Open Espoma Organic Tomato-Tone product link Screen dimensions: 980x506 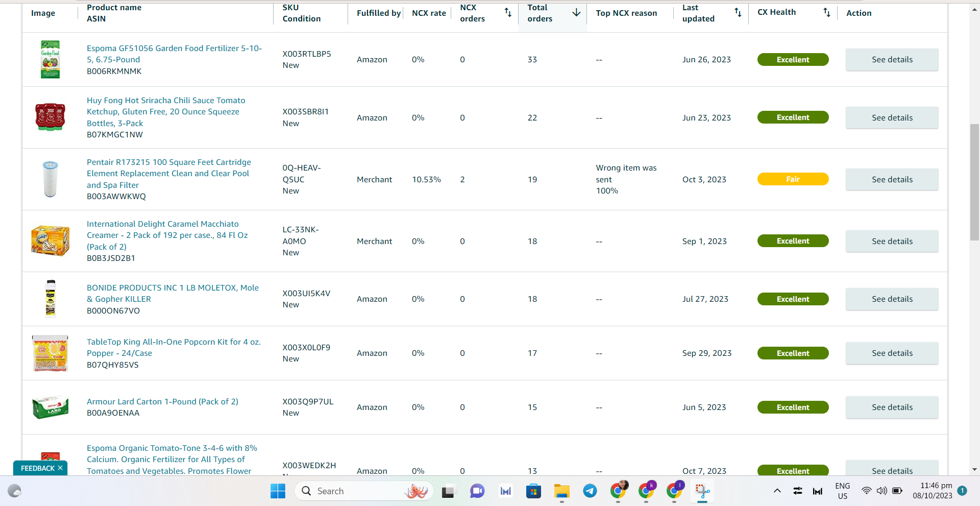tap(172, 460)
